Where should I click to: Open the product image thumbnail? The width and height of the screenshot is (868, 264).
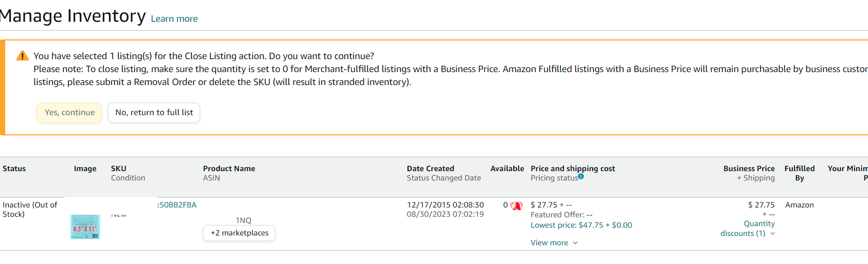(x=85, y=227)
